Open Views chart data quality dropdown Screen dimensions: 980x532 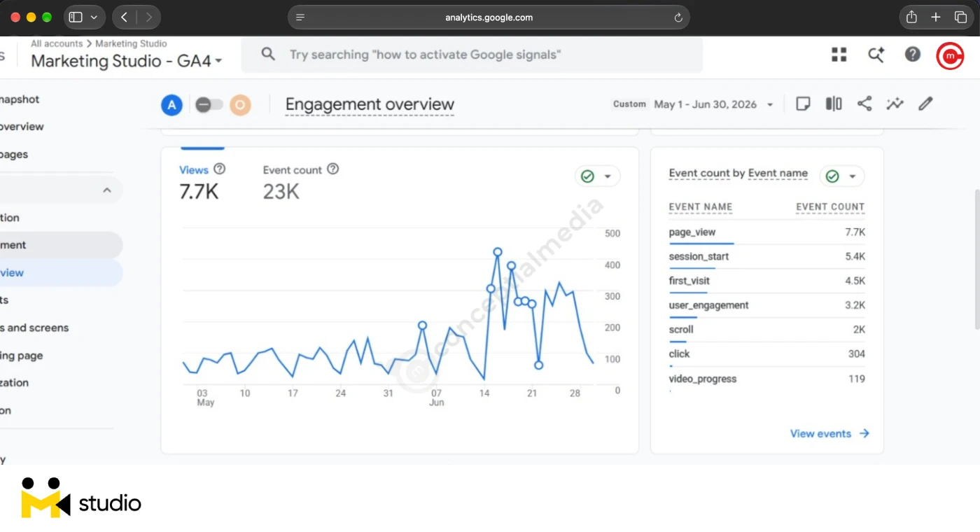pyautogui.click(x=597, y=176)
